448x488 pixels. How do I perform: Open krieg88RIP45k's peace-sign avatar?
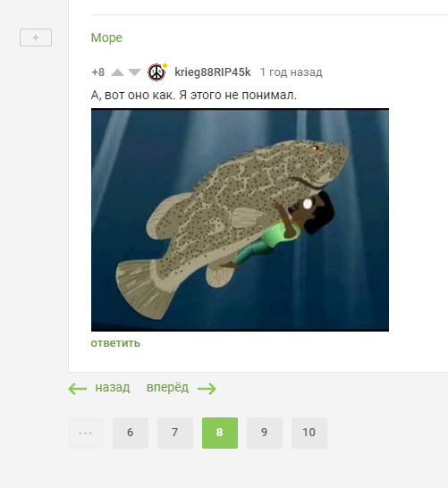(x=156, y=72)
